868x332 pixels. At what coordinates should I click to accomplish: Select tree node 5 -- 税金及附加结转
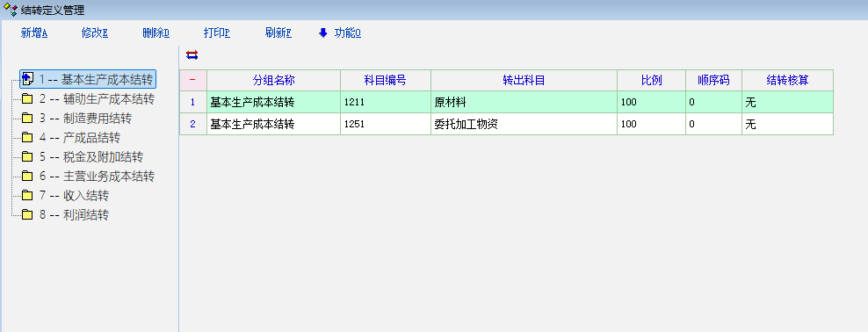point(90,157)
